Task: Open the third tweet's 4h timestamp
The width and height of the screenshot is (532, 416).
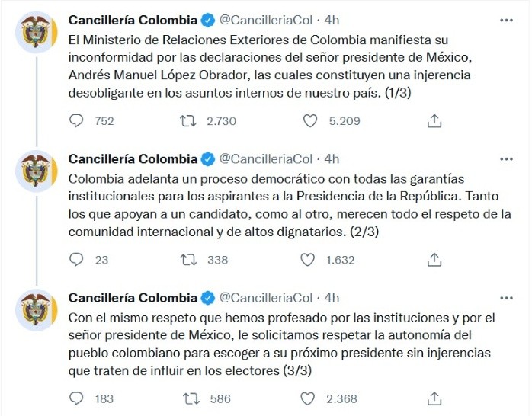Action: click(x=332, y=297)
